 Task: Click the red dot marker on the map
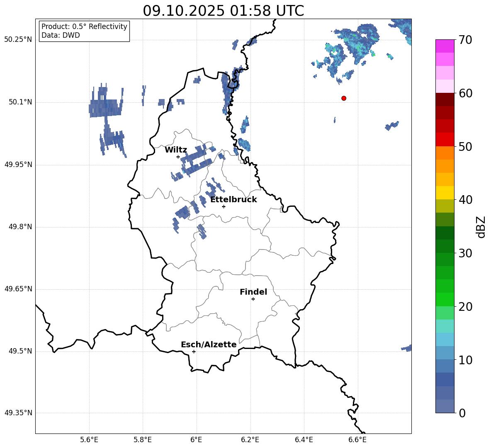(x=343, y=98)
